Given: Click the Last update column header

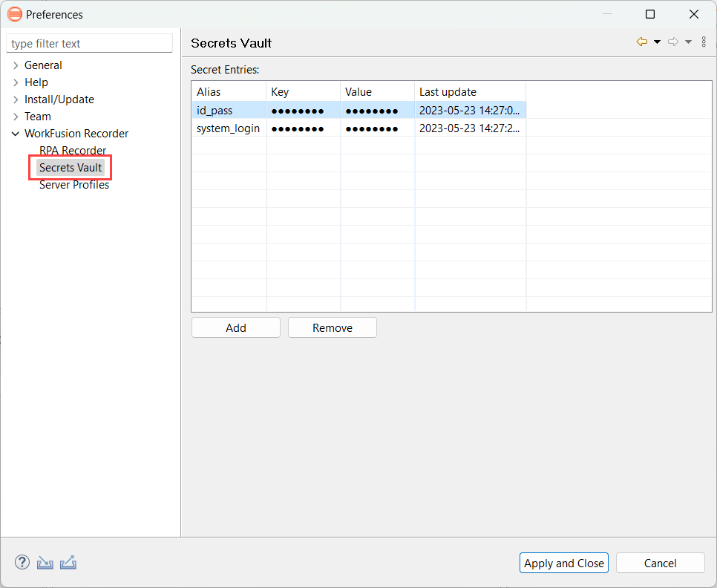Looking at the screenshot, I should [x=471, y=91].
